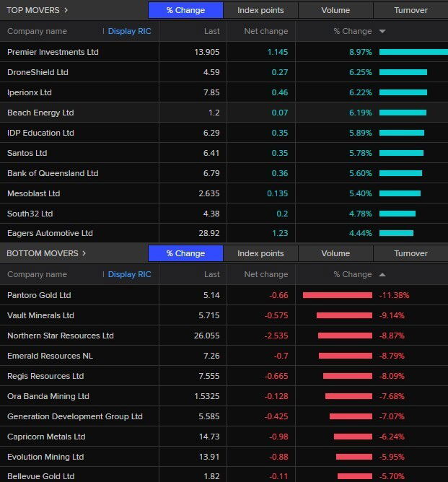Screen dimensions: 448x482
Task: Select Index points tab in Bottom Movers
Action: point(260,253)
